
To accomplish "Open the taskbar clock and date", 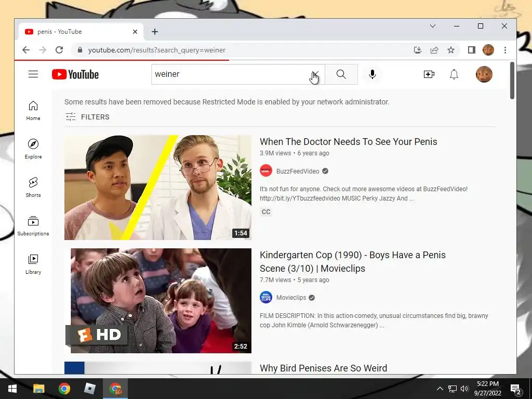I will point(487,389).
